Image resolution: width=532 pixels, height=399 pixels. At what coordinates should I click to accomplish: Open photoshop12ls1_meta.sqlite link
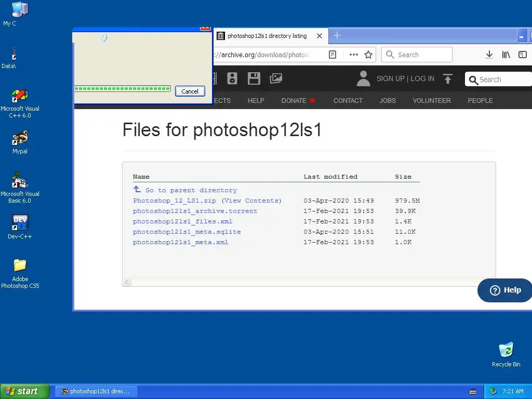(187, 232)
